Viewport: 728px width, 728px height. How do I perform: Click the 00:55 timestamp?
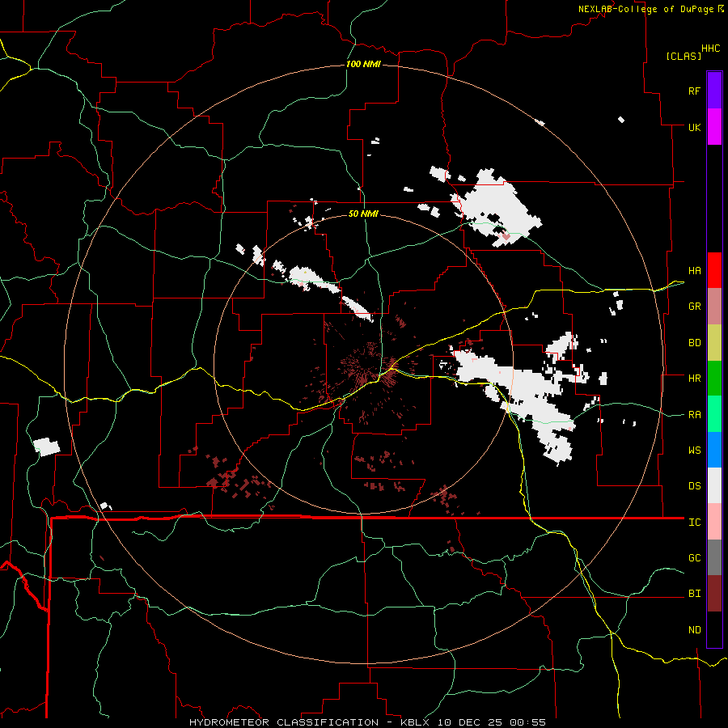[527, 722]
